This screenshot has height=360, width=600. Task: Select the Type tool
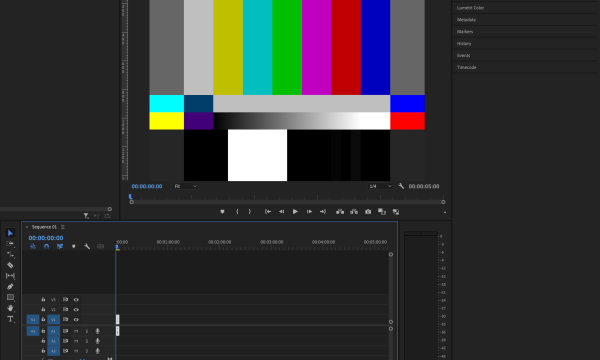click(x=10, y=319)
